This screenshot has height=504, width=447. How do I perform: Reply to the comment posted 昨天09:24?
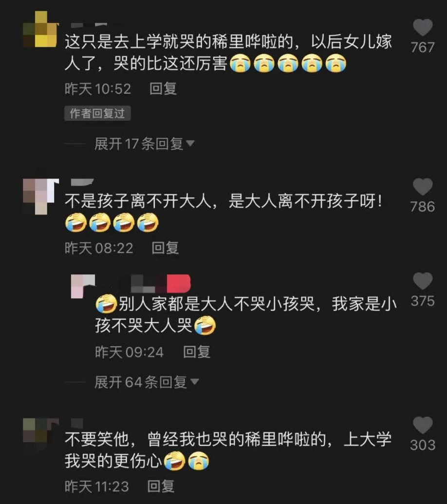197,352
